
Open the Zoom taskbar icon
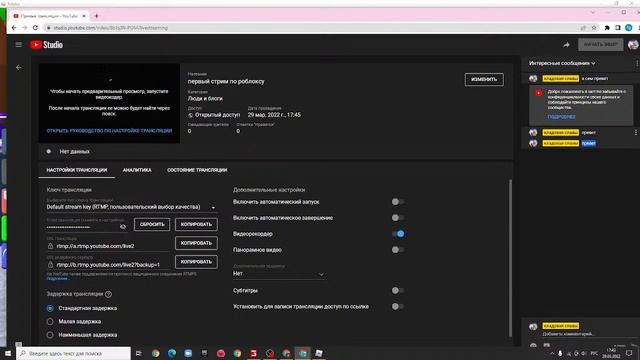point(188,353)
